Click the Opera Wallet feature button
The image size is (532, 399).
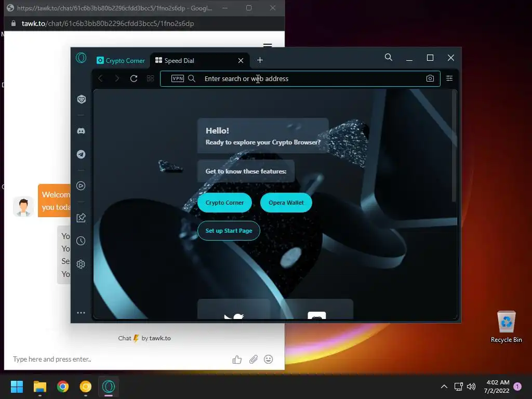click(x=286, y=203)
